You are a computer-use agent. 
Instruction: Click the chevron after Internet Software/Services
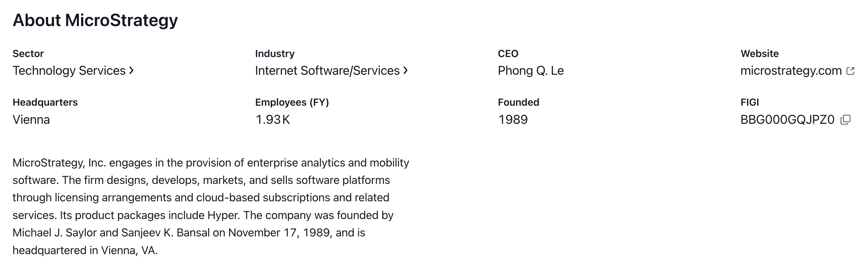[x=406, y=71]
